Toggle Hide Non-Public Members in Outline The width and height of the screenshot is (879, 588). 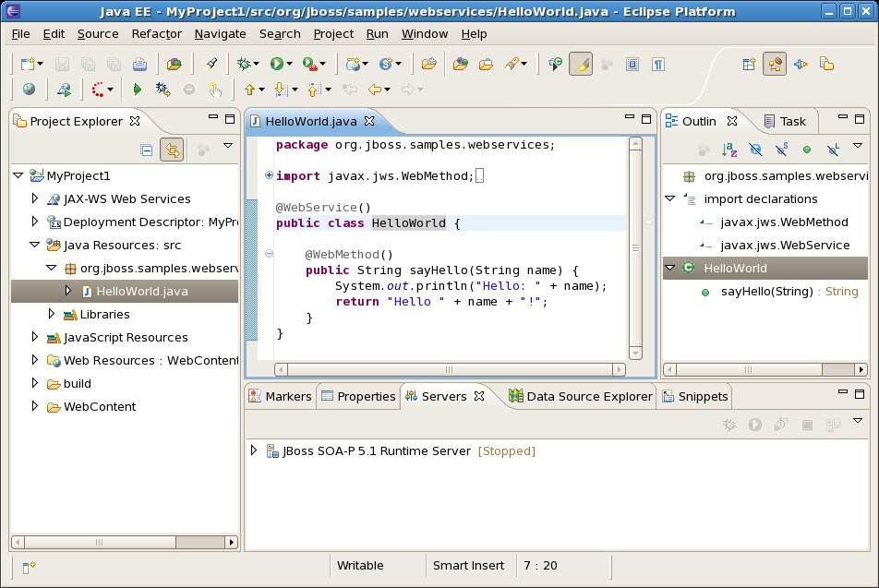pos(807,150)
